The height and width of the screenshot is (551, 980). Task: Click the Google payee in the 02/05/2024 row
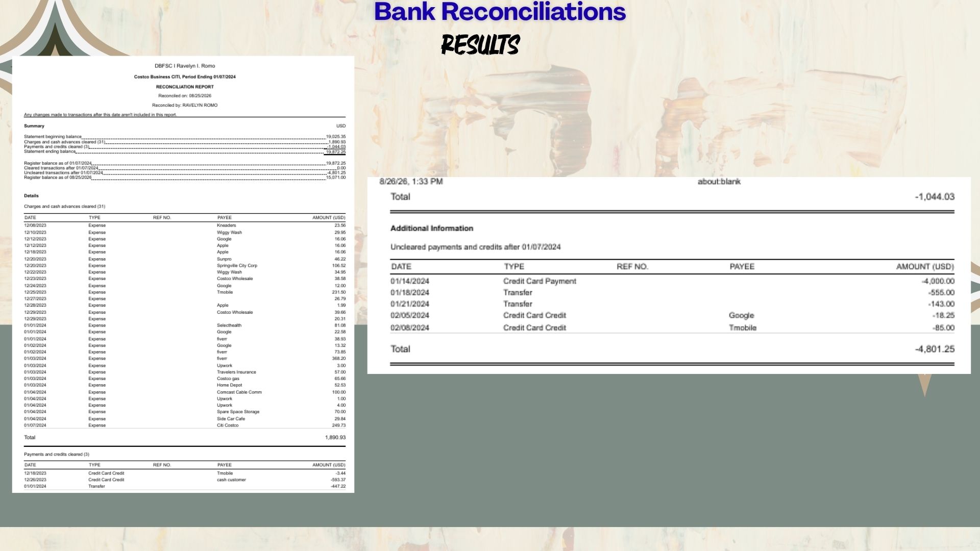point(741,316)
